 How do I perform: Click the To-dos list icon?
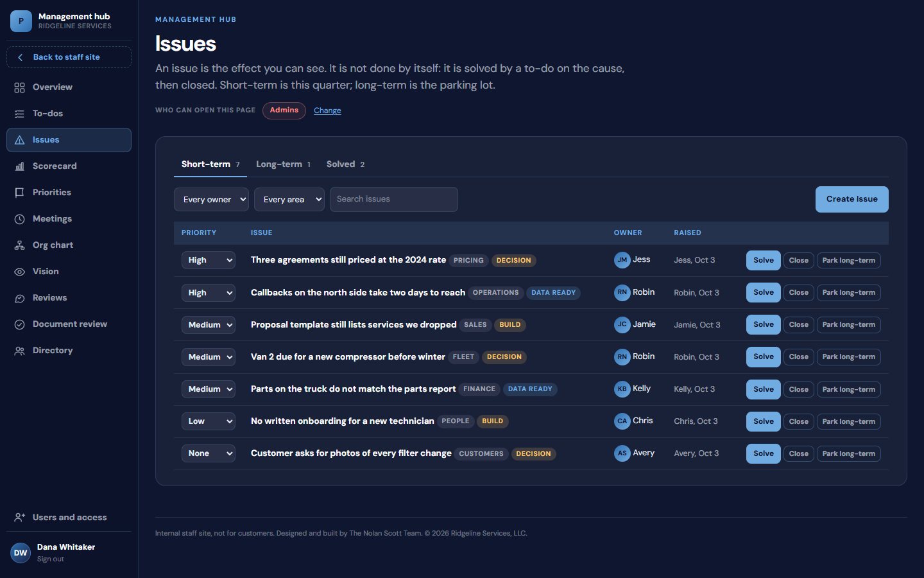[20, 114]
